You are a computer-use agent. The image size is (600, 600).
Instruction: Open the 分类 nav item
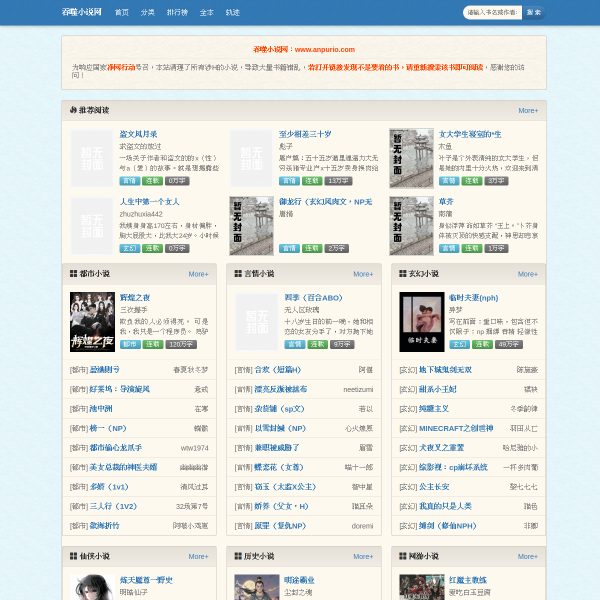pyautogui.click(x=147, y=13)
